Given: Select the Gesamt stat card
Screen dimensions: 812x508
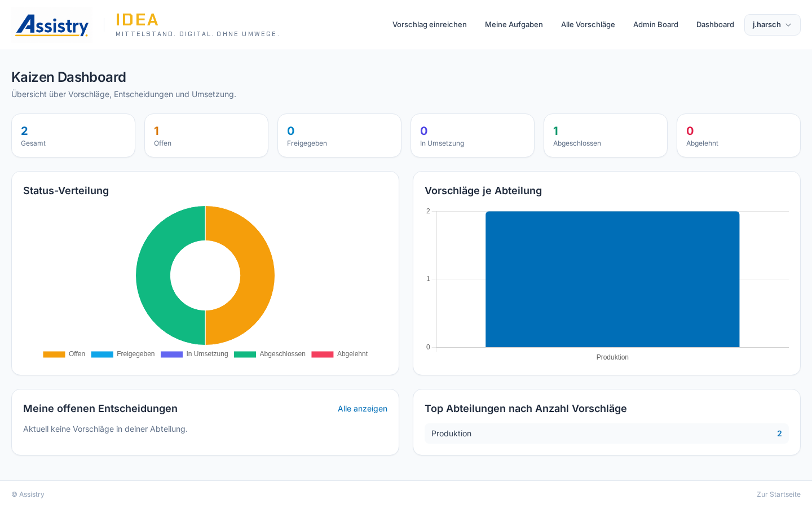Looking at the screenshot, I should click(x=73, y=135).
